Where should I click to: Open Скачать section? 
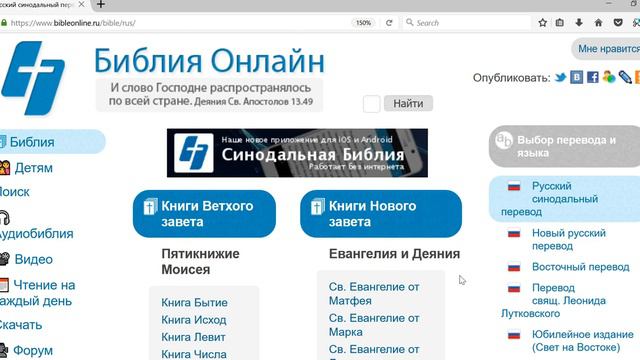click(x=21, y=325)
